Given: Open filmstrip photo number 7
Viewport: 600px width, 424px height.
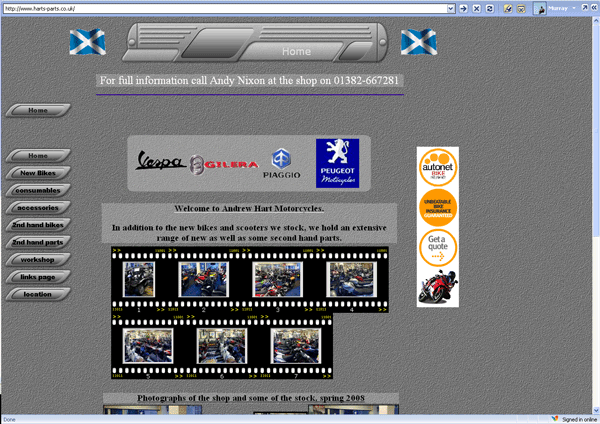Looking at the screenshot, I should point(295,346).
